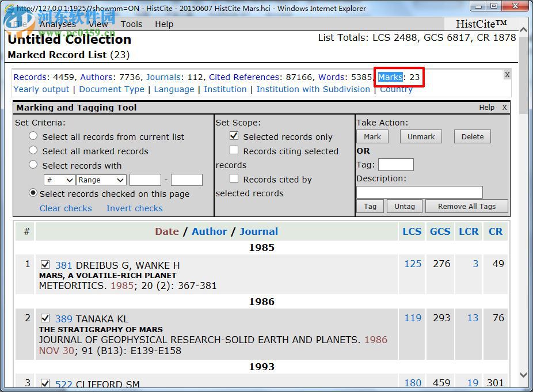Viewport: 533px width, 392px height.
Task: Choose 'Select records checked on this page'
Action: [x=33, y=193]
